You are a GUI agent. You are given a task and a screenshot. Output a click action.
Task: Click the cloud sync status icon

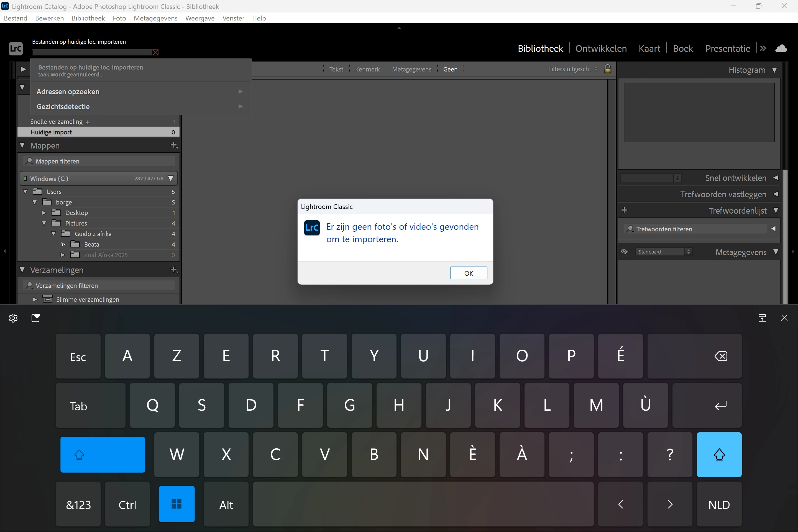click(x=781, y=48)
